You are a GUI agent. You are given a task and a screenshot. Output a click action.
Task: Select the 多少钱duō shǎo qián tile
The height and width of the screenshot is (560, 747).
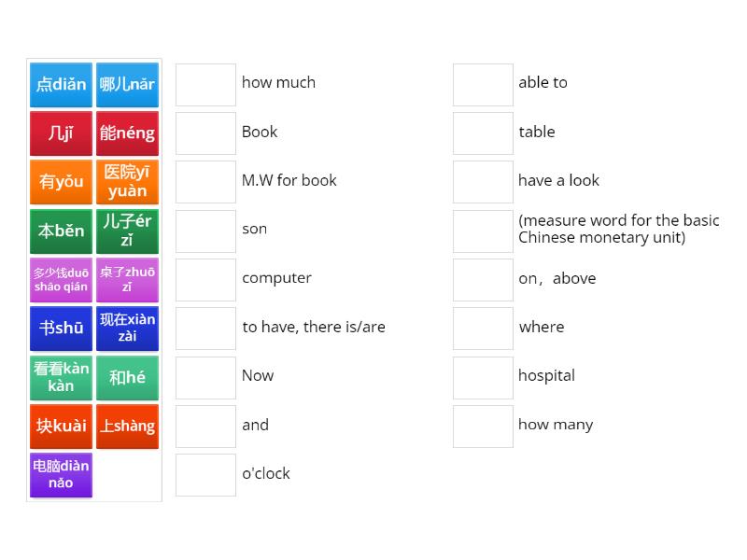click(61, 280)
